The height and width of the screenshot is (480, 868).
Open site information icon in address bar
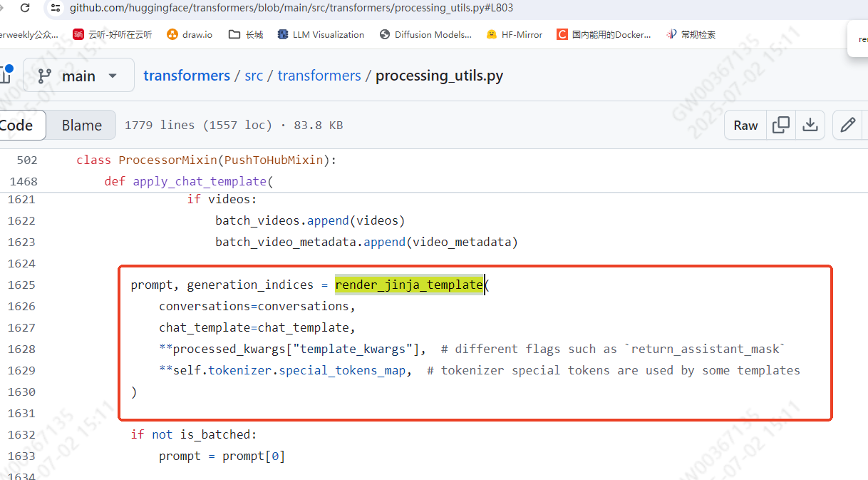[x=56, y=8]
